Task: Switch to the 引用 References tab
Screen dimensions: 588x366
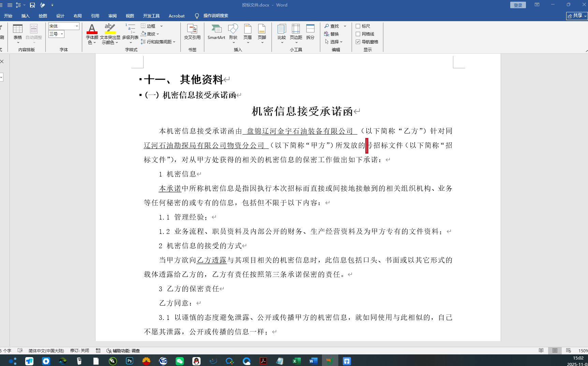Action: [95, 16]
